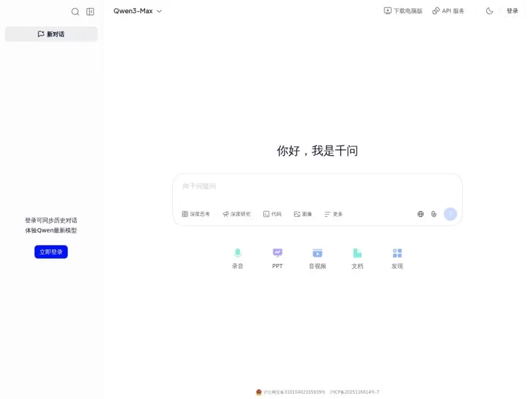The width and height of the screenshot is (532, 399).
Task: Expand the 更多 options menu
Action: [x=333, y=213]
